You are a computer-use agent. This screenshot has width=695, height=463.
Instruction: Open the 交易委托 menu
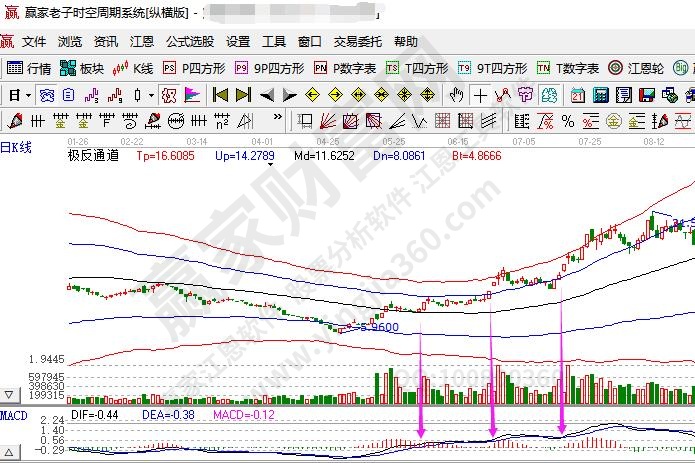click(358, 42)
